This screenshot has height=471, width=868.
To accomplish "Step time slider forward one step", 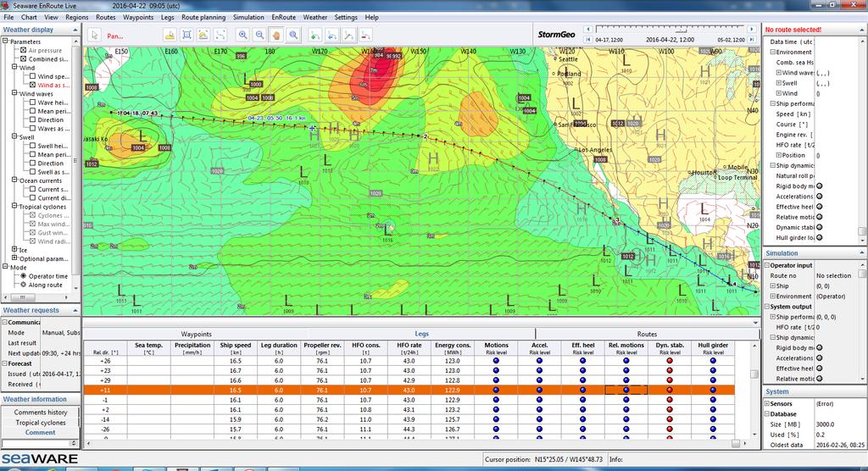I will point(752,30).
